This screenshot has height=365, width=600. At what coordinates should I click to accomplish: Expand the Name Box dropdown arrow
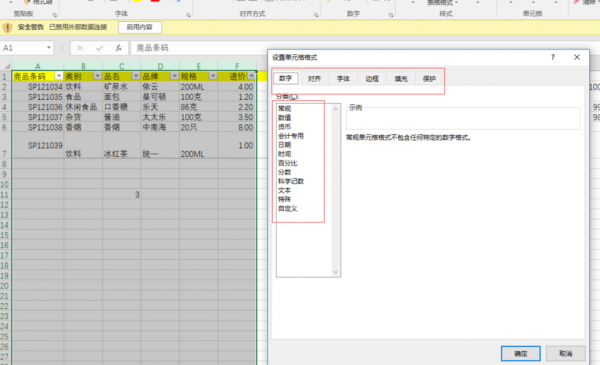click(49, 48)
